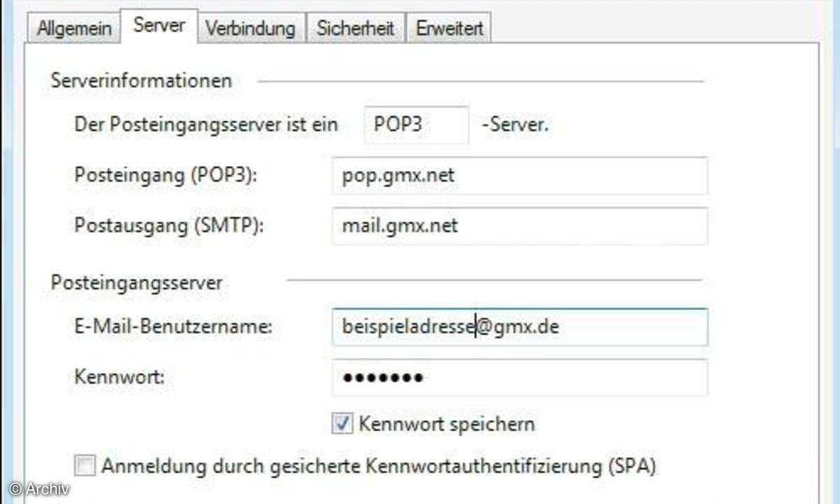Click the Posteingangsserver group heading

136,283
